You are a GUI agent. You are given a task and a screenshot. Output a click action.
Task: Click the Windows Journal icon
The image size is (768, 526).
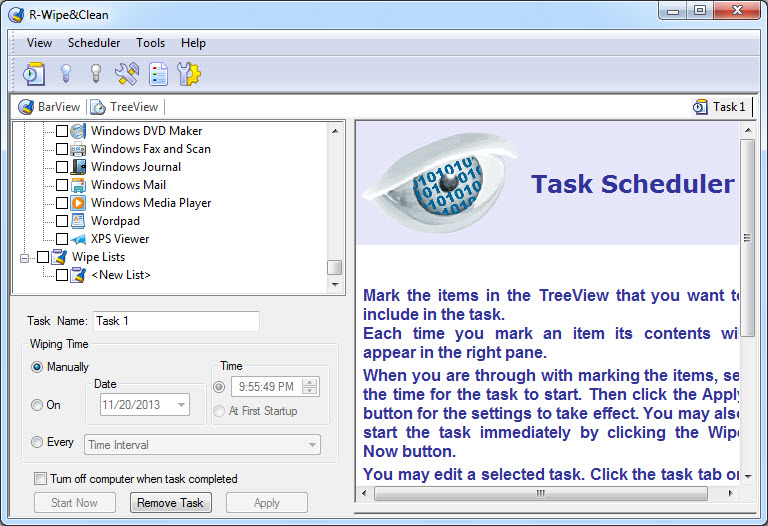coord(78,167)
